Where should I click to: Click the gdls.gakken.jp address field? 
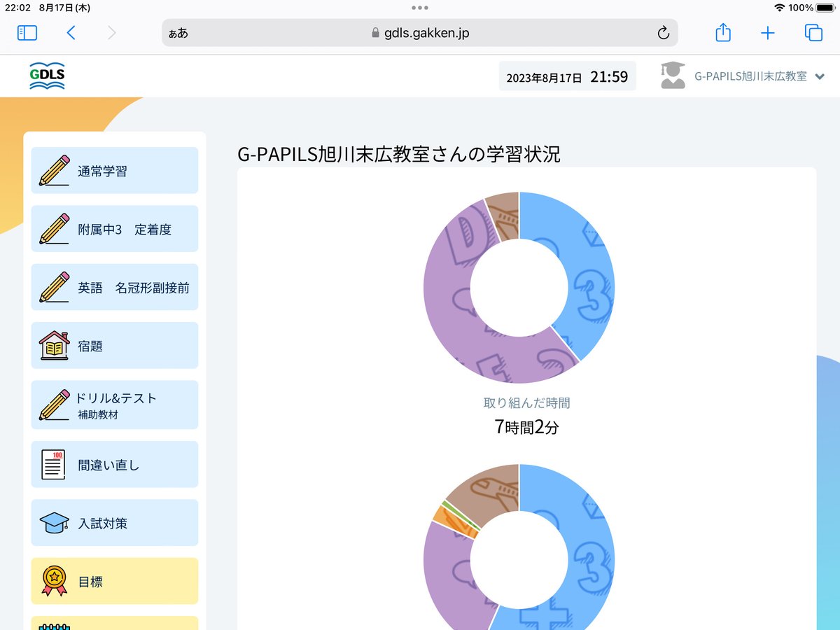[420, 33]
